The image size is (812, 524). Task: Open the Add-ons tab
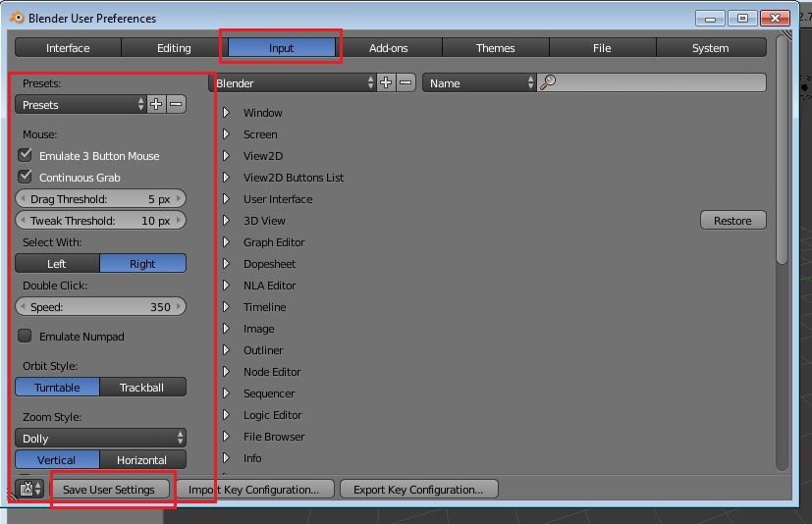(x=389, y=48)
